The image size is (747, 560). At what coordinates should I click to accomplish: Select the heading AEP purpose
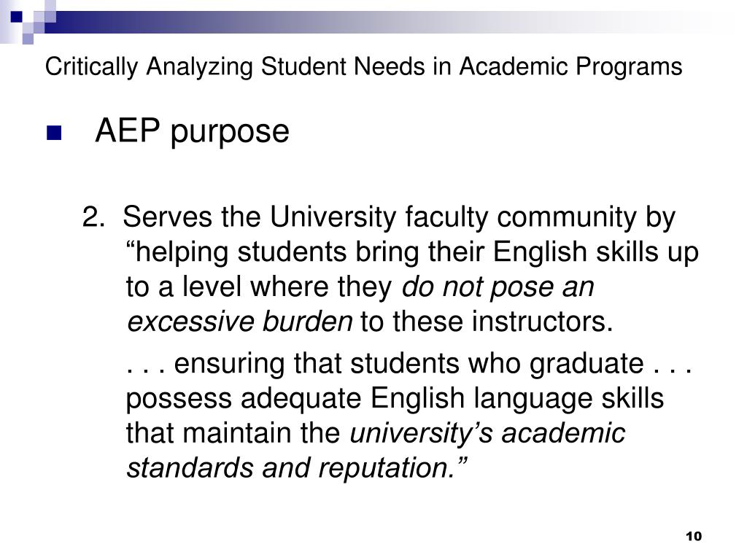click(x=192, y=132)
